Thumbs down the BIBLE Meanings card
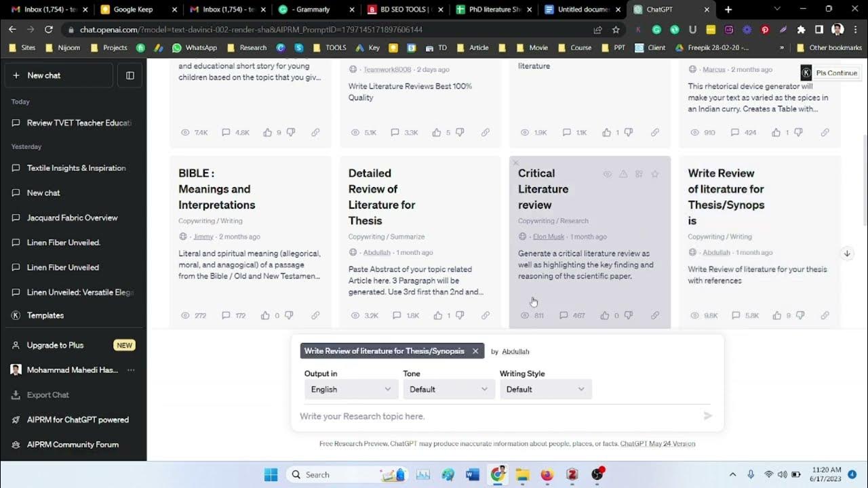The image size is (868, 488). tap(290, 315)
